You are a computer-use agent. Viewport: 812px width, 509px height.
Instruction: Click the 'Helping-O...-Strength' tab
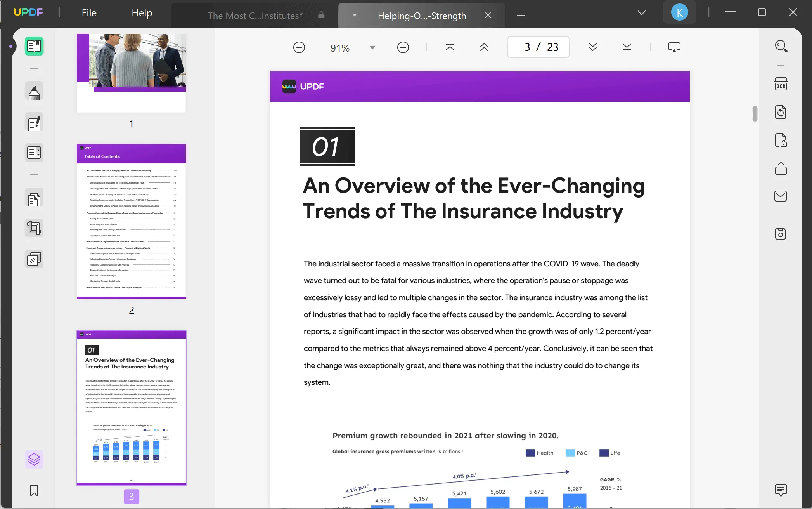point(422,15)
